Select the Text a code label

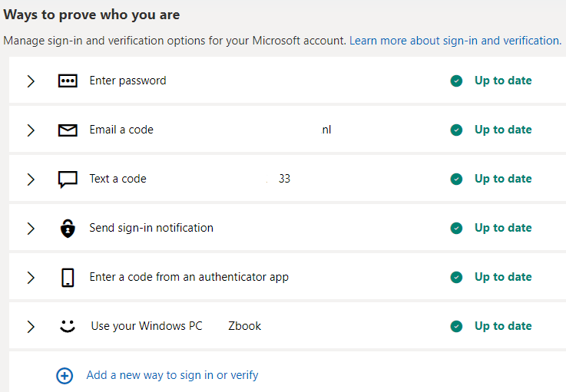(118, 179)
